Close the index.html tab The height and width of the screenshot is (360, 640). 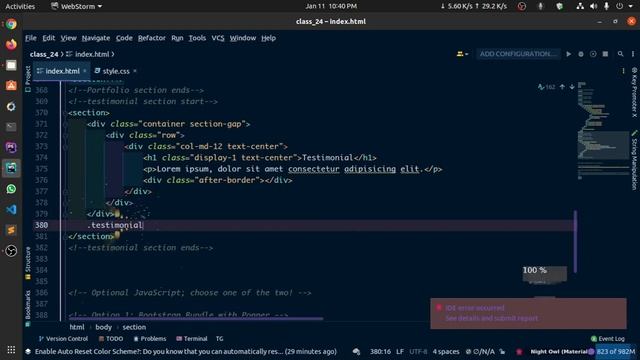tap(85, 71)
